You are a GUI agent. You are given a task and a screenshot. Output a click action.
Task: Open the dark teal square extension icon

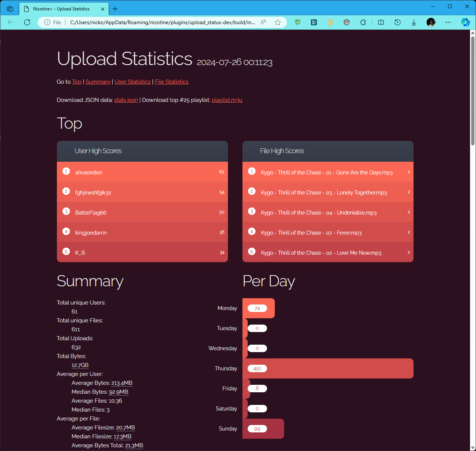tap(314, 22)
